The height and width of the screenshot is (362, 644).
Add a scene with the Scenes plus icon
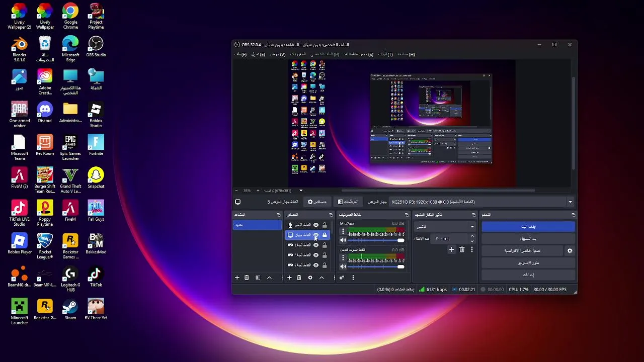237,278
